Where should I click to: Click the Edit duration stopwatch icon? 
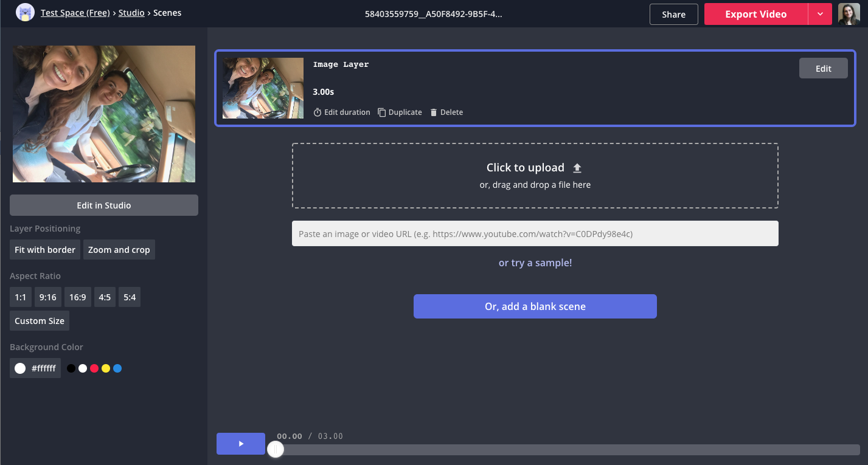tap(317, 112)
